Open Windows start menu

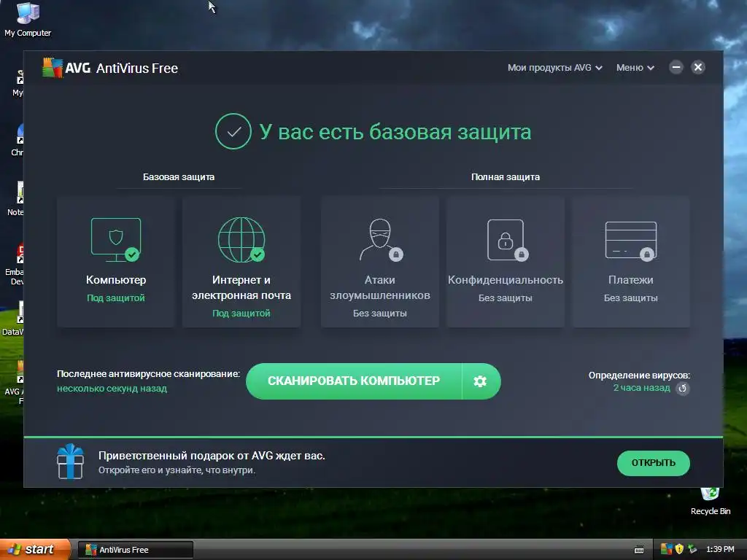click(x=35, y=550)
